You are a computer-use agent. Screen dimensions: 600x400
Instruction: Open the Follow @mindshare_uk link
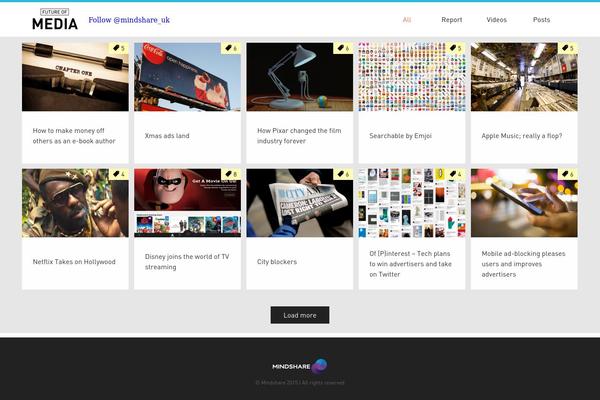click(129, 20)
